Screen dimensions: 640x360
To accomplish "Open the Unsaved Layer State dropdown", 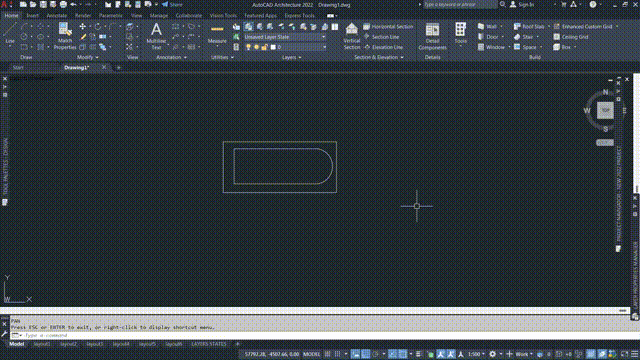I will [x=285, y=37].
